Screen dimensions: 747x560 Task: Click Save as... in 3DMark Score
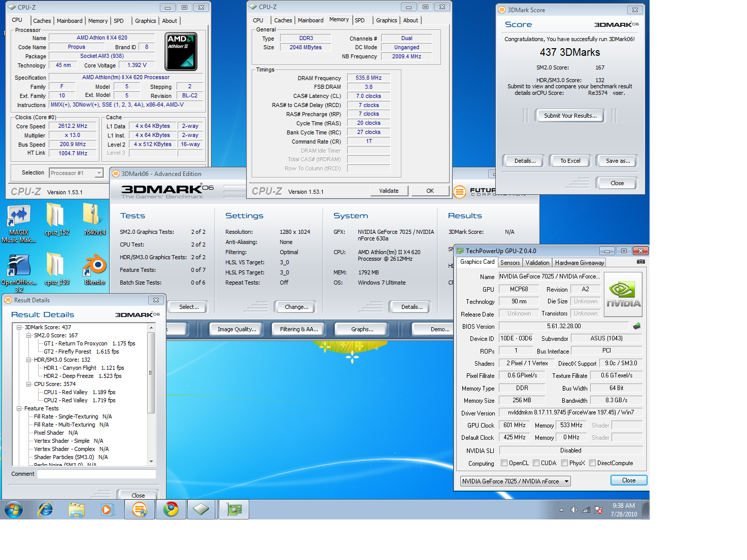(618, 161)
